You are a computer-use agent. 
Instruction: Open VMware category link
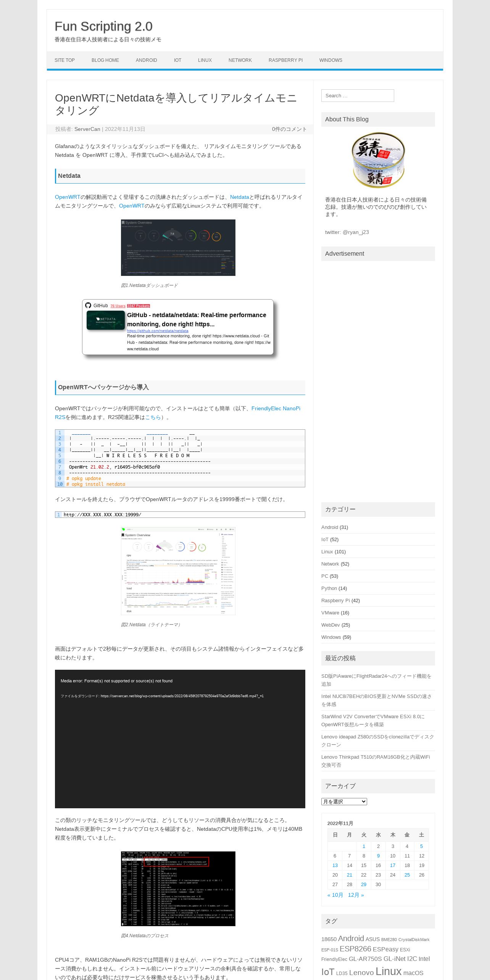pyautogui.click(x=330, y=613)
